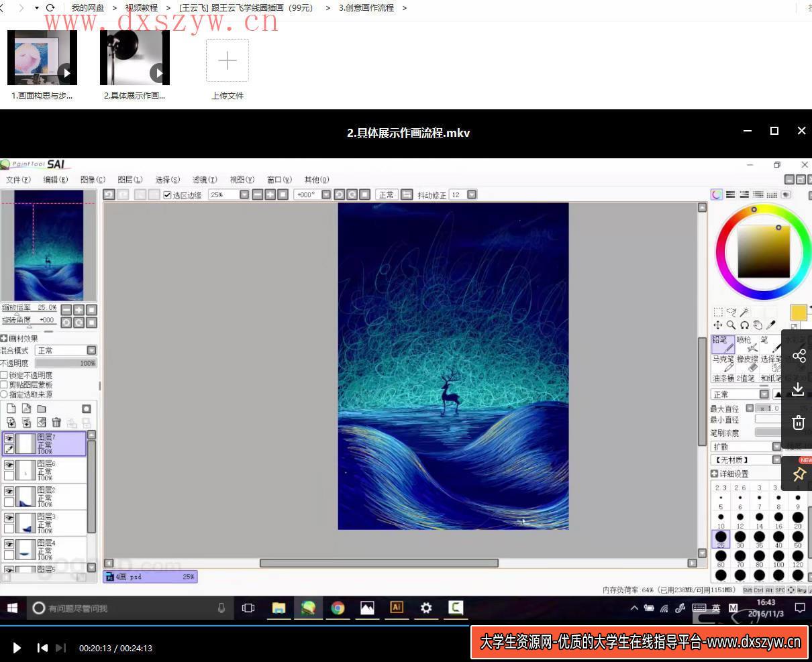Open the 滤镜(T) menu
Image resolution: width=812 pixels, height=662 pixels.
point(205,180)
